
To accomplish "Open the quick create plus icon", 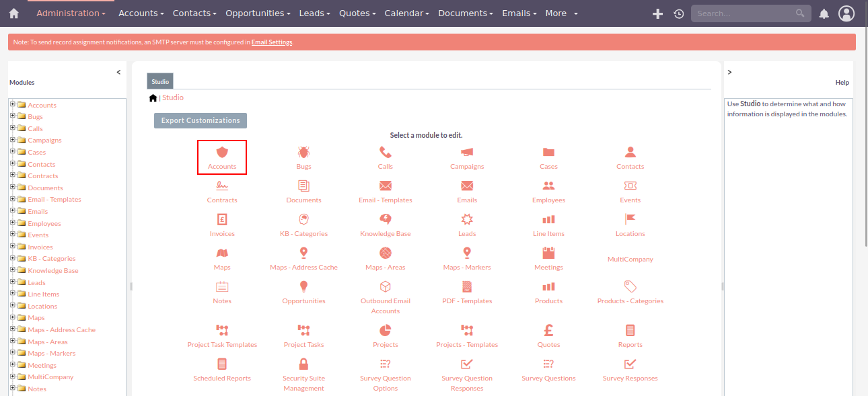I will point(657,13).
